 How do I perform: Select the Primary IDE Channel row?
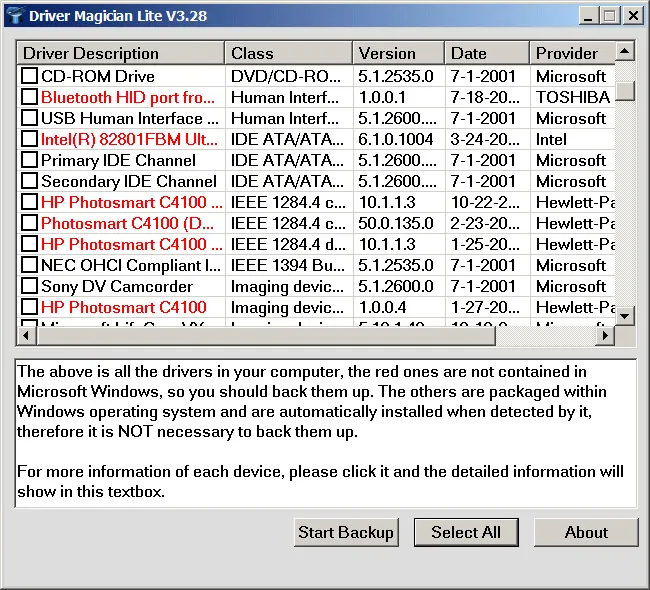118,160
